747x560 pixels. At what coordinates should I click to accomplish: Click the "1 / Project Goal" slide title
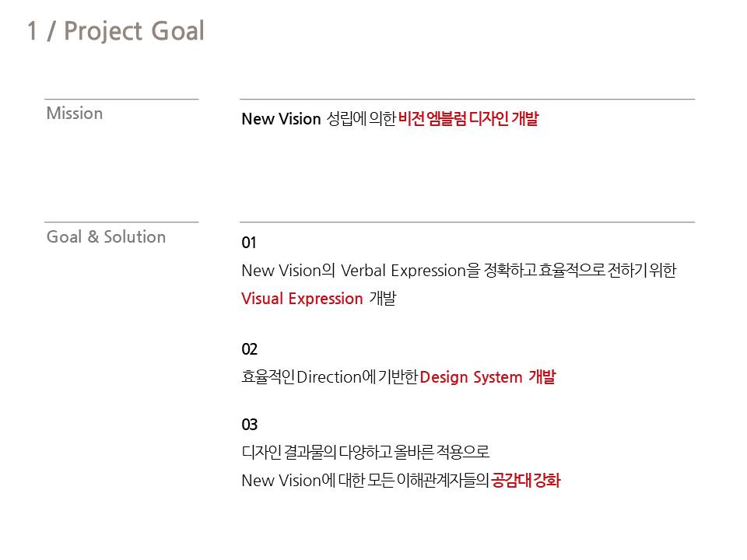pyautogui.click(x=115, y=31)
